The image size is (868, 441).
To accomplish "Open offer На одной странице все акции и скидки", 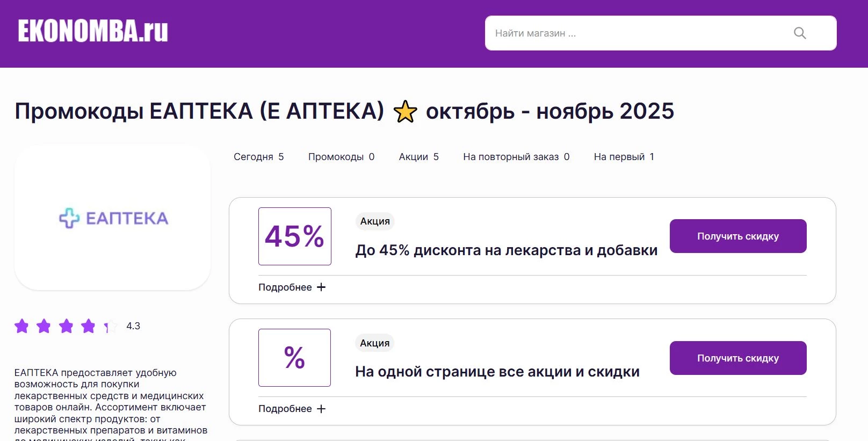I will (x=497, y=372).
